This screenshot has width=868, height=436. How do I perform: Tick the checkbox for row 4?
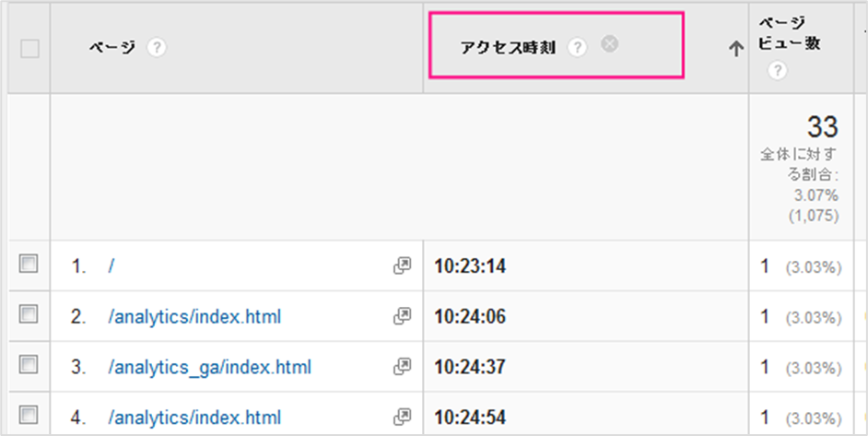tap(29, 415)
